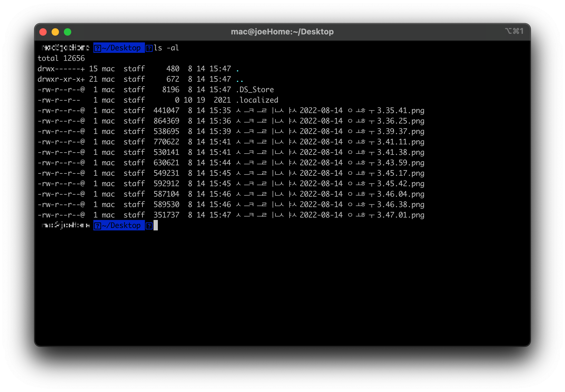Click the file name ending 3.43.59.png
Viewport: 565px width, 392px height.
click(x=330, y=163)
